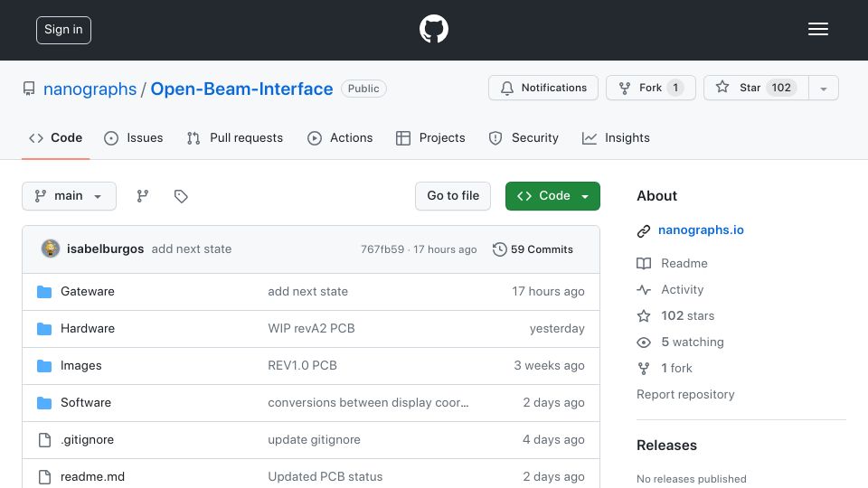Screen dimensions: 868x488
Task: Open the Issues tab
Action: tap(134, 137)
